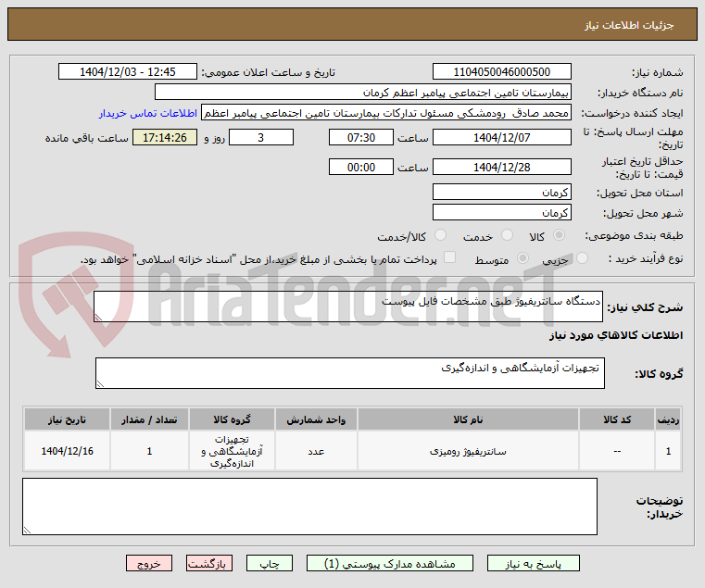Click the 'بازگشت' back button
Viewport: 705px width, 588px height.
(x=209, y=563)
